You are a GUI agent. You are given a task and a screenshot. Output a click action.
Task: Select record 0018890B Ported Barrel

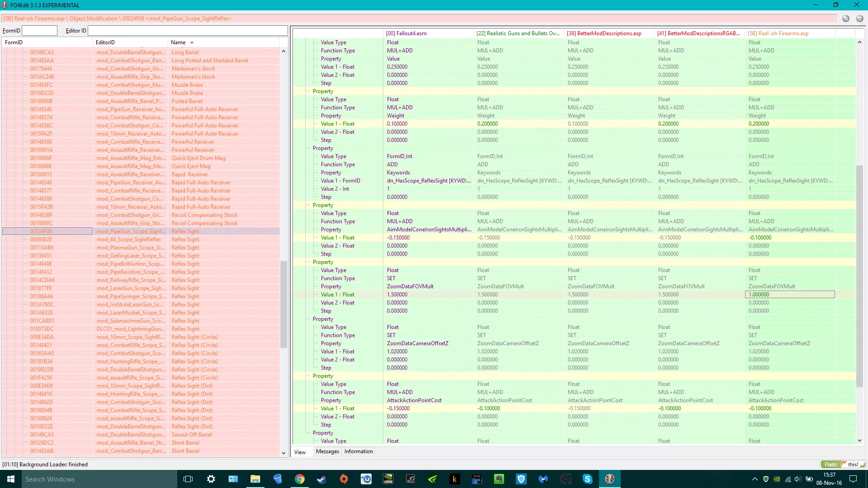coord(141,101)
